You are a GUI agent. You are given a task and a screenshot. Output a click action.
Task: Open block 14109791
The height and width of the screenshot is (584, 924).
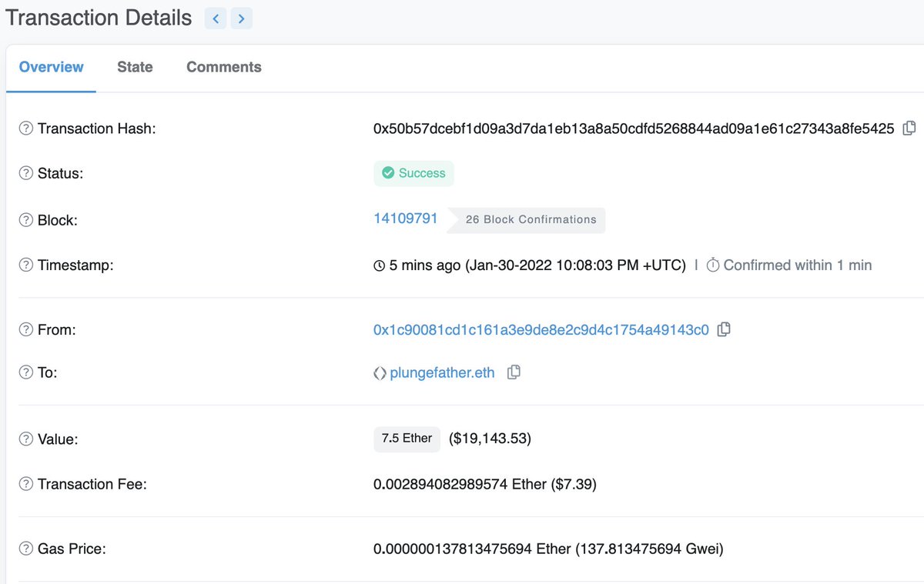405,219
